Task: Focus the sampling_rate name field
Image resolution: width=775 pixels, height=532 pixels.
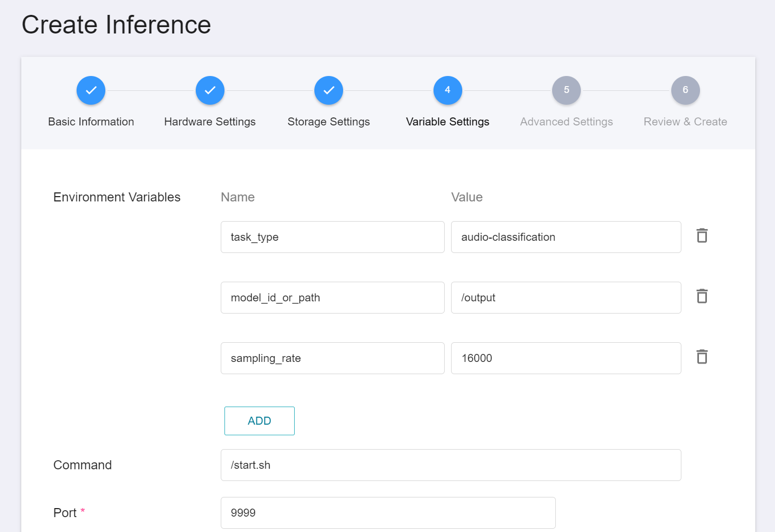Action: [332, 358]
